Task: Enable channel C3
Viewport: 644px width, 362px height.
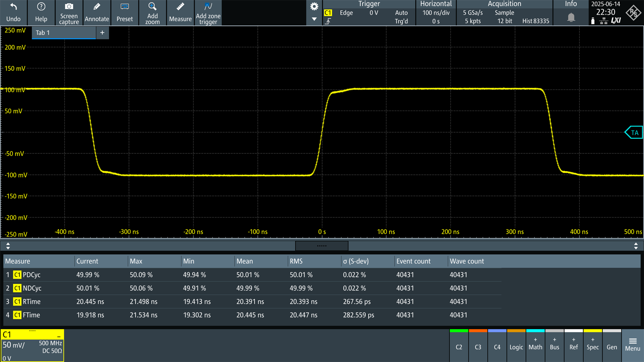Action: click(478, 347)
